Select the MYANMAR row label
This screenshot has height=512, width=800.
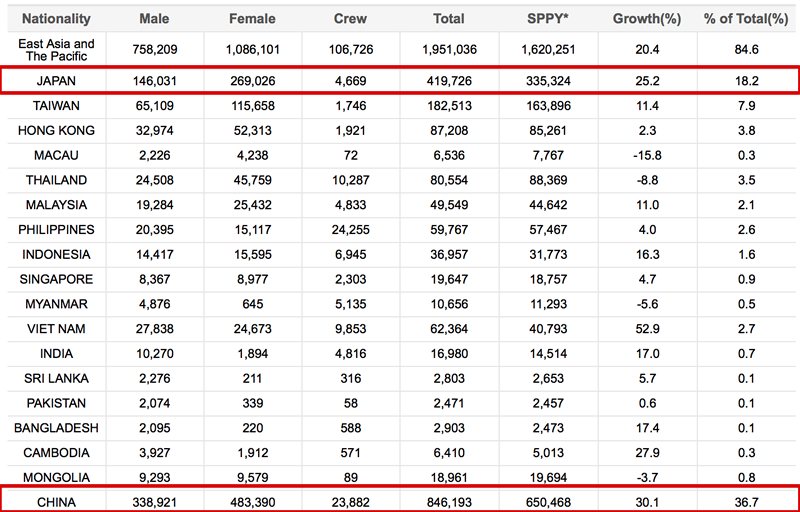[x=56, y=304]
